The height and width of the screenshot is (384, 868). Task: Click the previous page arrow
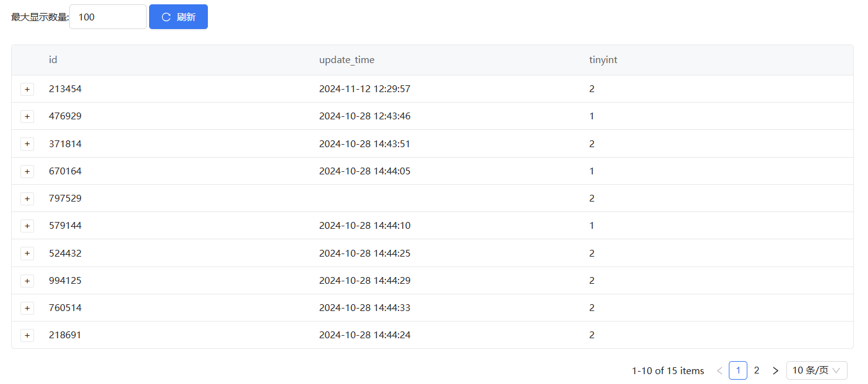[720, 370]
